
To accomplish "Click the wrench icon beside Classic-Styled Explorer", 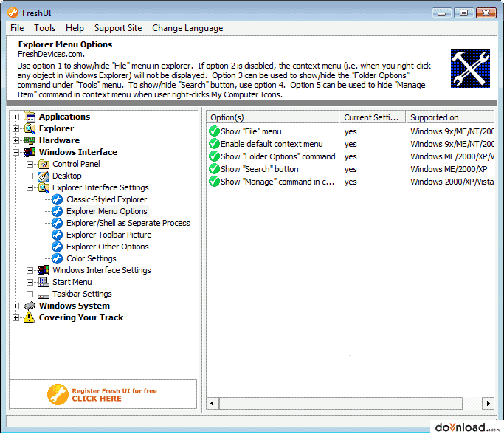I will [x=58, y=199].
